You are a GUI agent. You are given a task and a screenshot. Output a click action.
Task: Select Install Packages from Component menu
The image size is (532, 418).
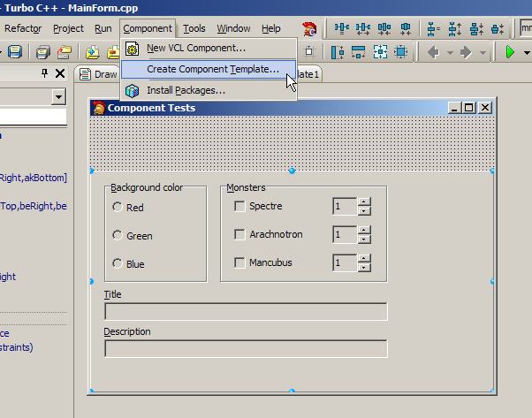point(186,90)
